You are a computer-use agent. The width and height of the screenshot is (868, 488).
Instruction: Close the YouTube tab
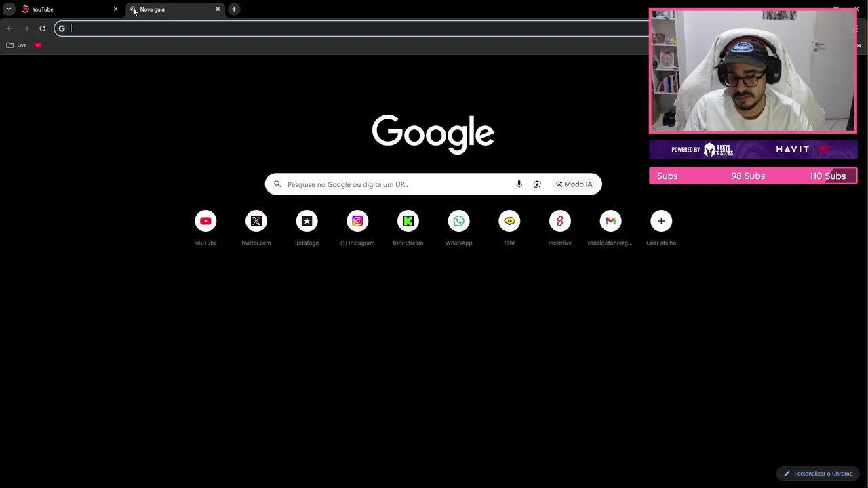point(115,9)
